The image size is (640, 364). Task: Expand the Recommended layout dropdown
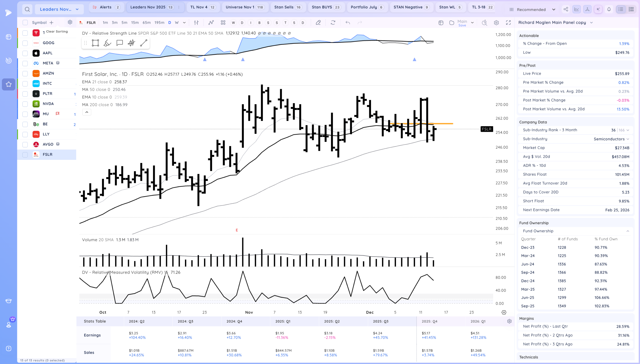[532, 9]
